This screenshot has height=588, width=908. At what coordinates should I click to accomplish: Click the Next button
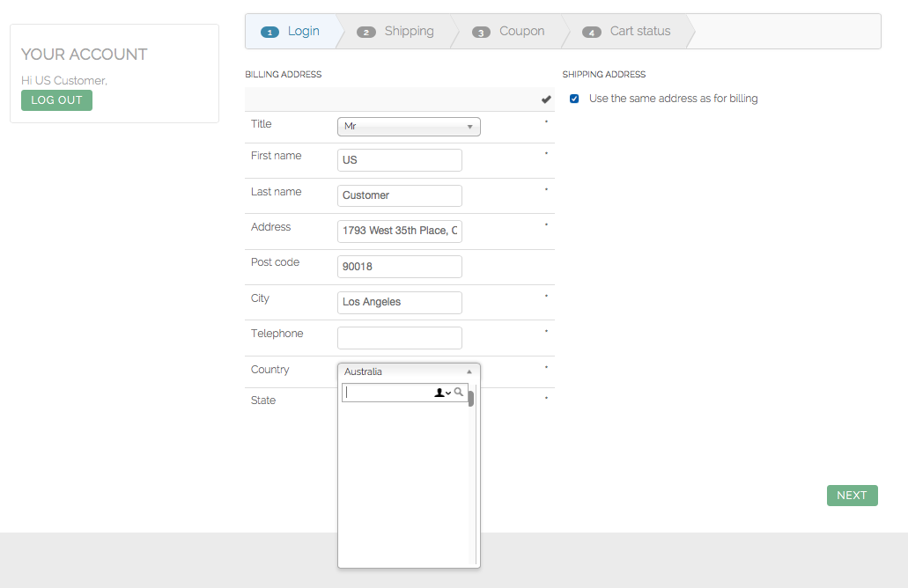[852, 496]
